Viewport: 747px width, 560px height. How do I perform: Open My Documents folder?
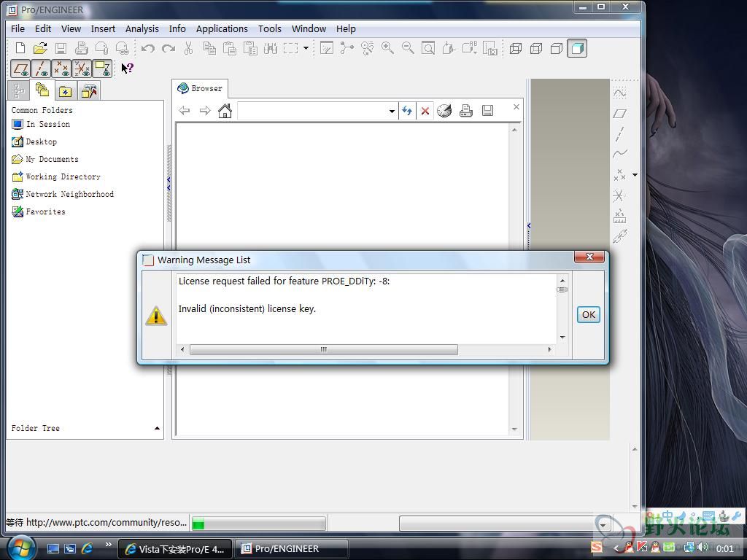[x=44, y=159]
